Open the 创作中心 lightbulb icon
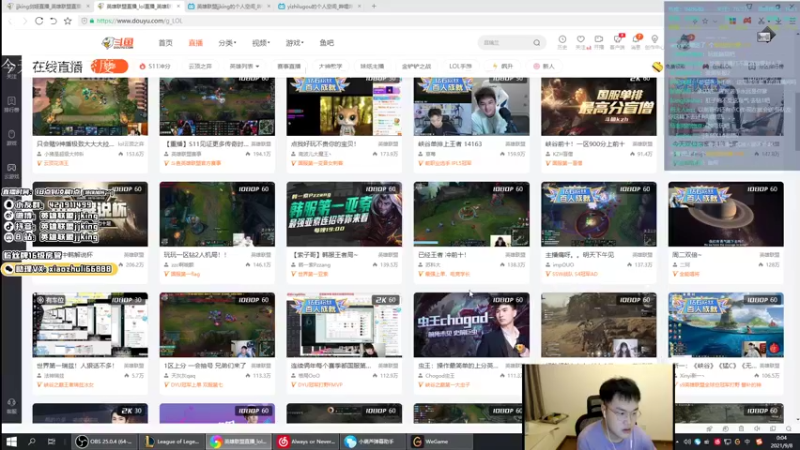The height and width of the screenshot is (450, 800). pyautogui.click(x=655, y=42)
